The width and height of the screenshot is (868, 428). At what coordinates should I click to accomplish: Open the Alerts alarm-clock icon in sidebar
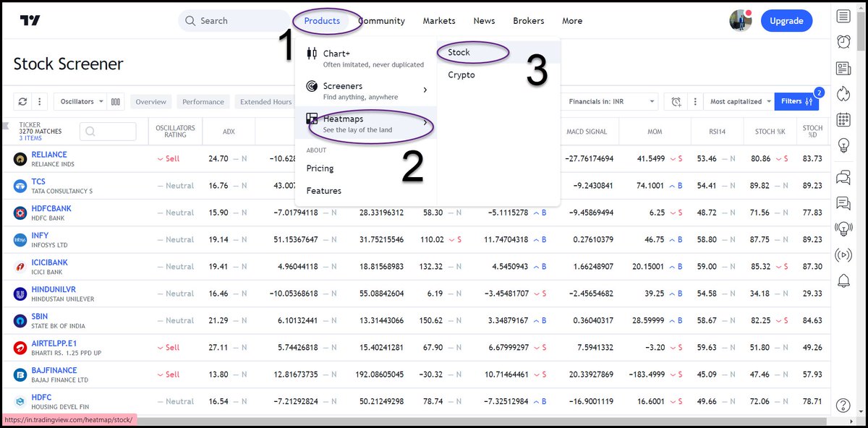[x=843, y=42]
